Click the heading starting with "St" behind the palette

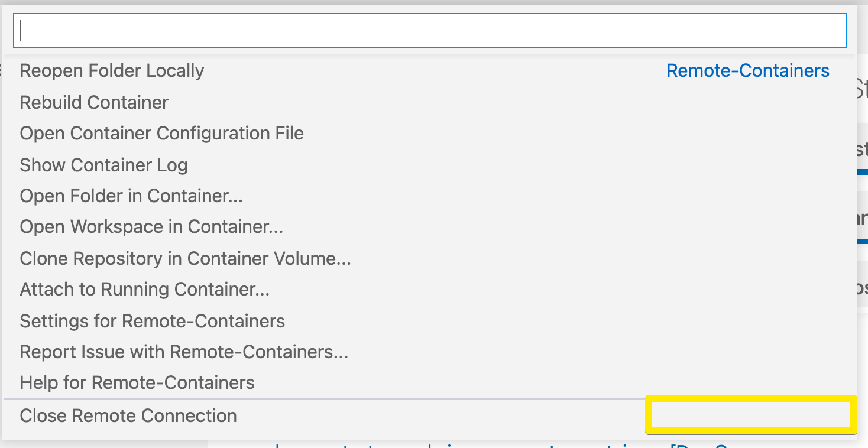click(x=862, y=87)
